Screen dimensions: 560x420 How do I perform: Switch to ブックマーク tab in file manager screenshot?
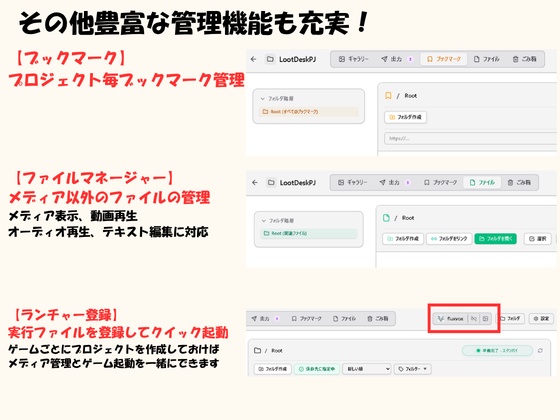[x=440, y=182]
